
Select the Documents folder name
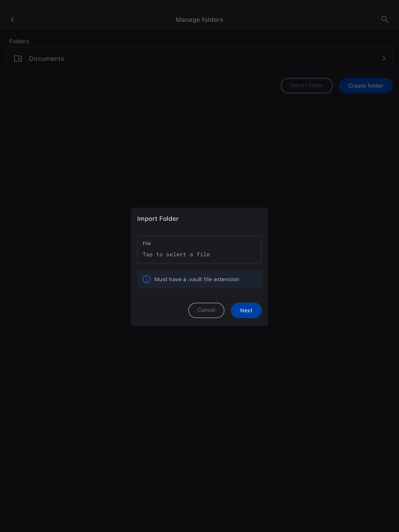click(46, 59)
